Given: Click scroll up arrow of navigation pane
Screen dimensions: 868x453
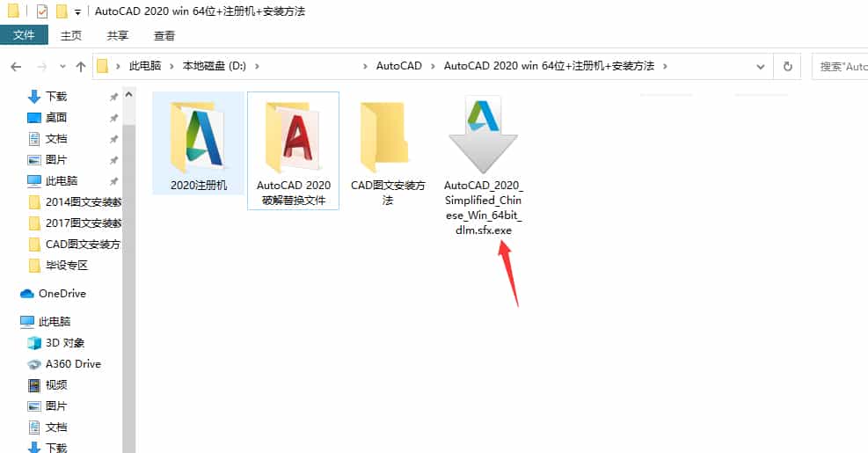Looking at the screenshot, I should tap(129, 95).
